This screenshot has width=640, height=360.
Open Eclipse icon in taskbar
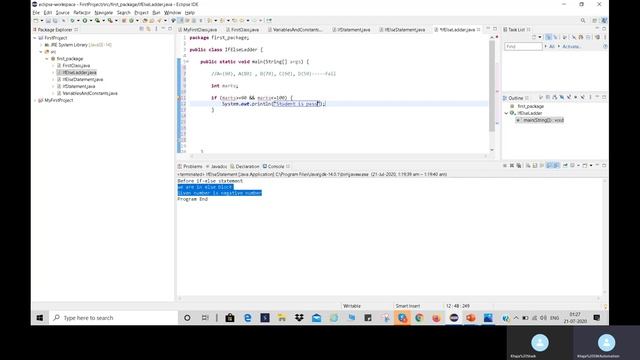click(x=453, y=318)
